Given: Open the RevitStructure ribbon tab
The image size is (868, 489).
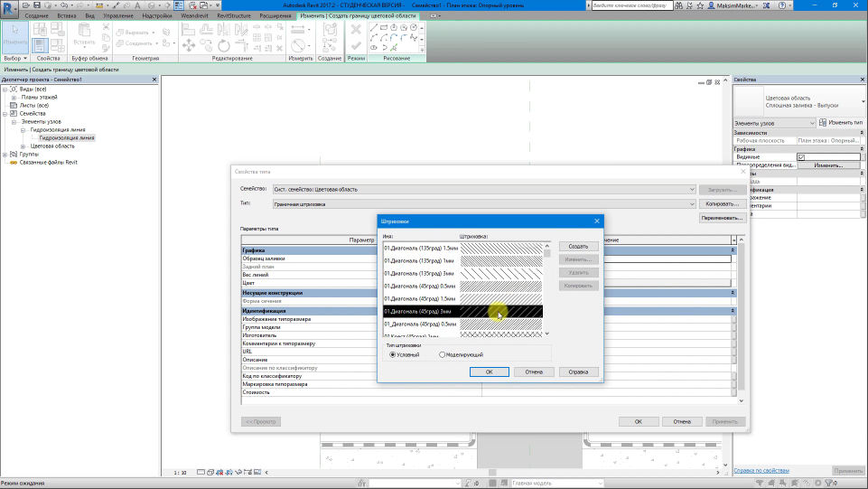Looking at the screenshot, I should tap(234, 15).
